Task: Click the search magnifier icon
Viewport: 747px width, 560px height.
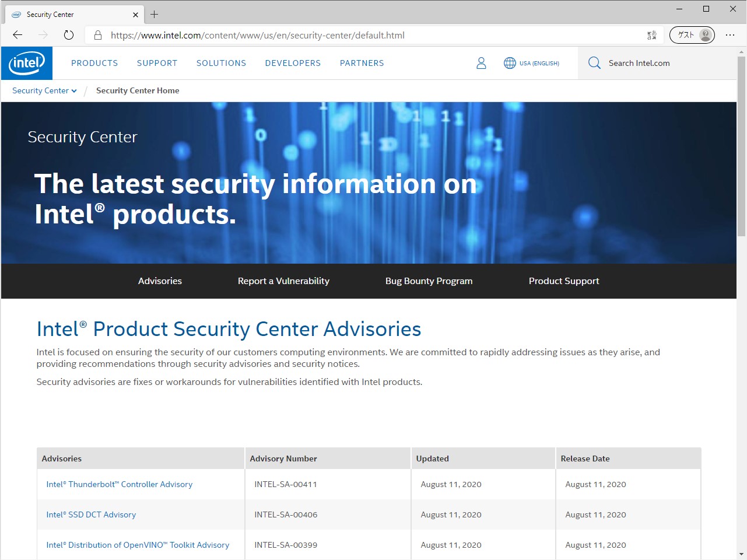Action: coord(594,63)
